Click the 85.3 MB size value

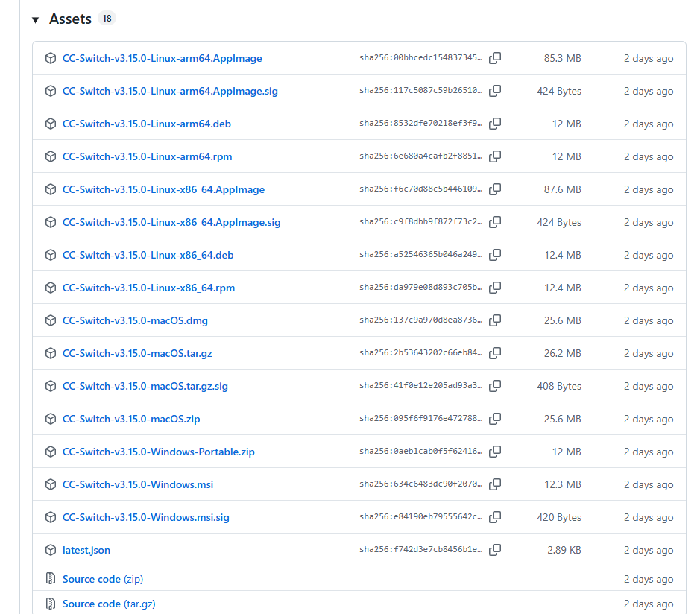[x=563, y=58]
